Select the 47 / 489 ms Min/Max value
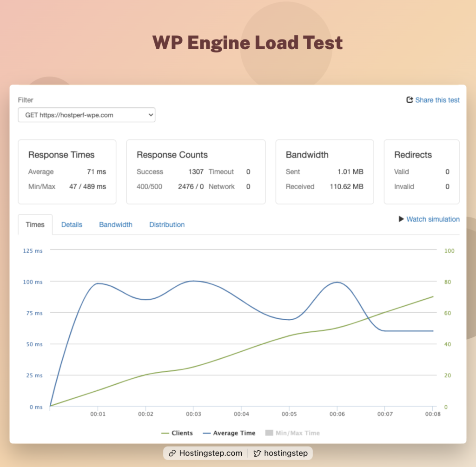Screen dimensions: 476x467 [x=87, y=187]
